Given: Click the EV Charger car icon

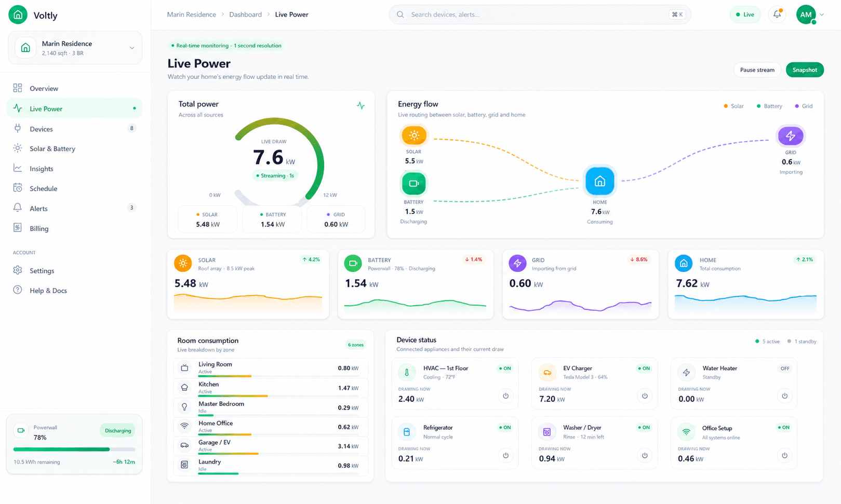Looking at the screenshot, I should [547, 372].
